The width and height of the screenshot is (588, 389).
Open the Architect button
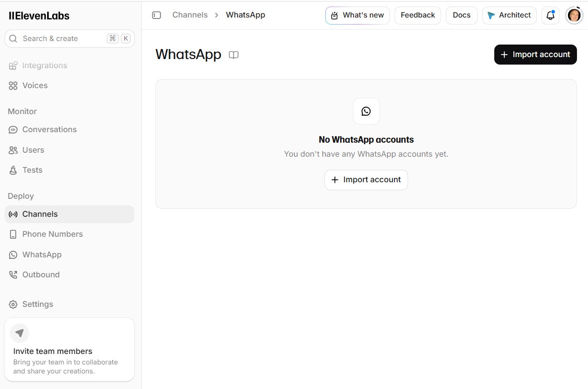(x=509, y=16)
